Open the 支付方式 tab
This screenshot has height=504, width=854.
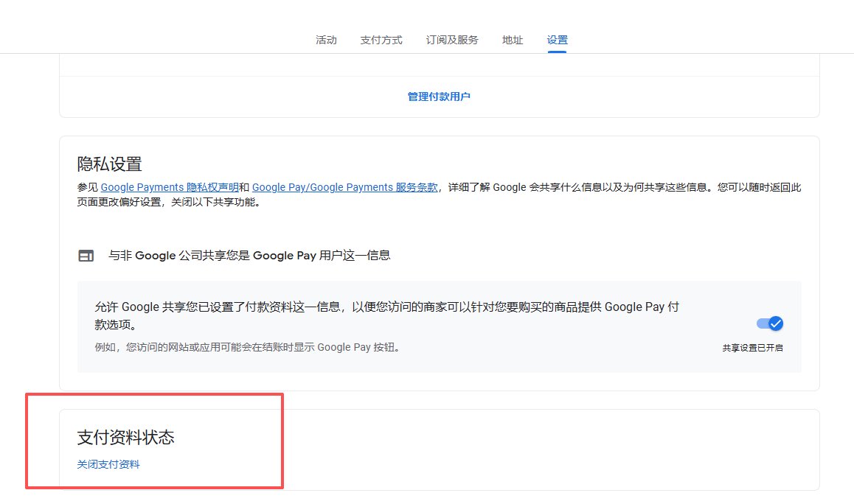coord(381,40)
